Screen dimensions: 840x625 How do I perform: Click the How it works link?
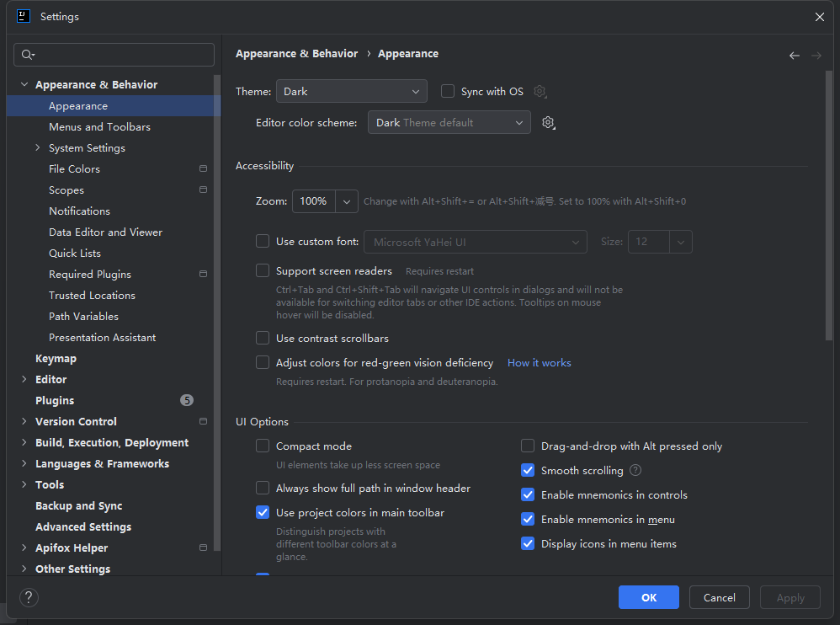click(x=539, y=363)
